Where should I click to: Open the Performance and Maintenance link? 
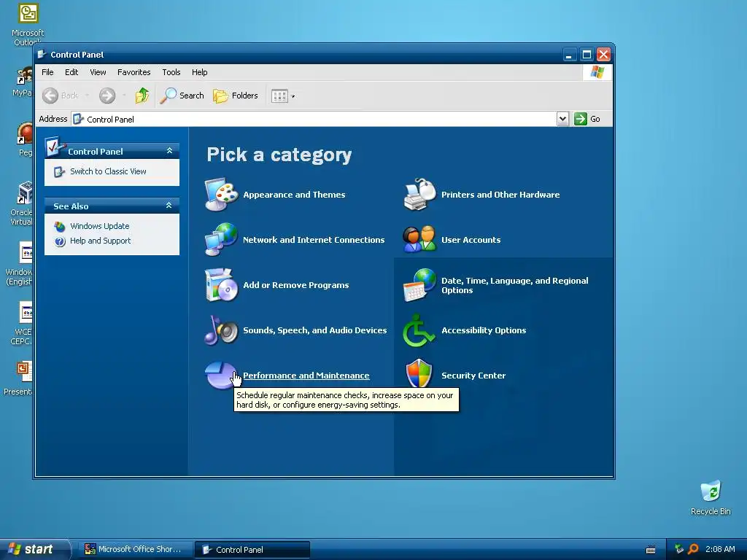pos(306,376)
